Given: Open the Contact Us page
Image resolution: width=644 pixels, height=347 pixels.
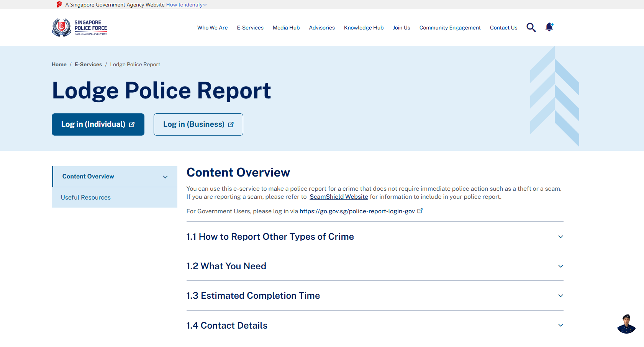Looking at the screenshot, I should pyautogui.click(x=503, y=27).
